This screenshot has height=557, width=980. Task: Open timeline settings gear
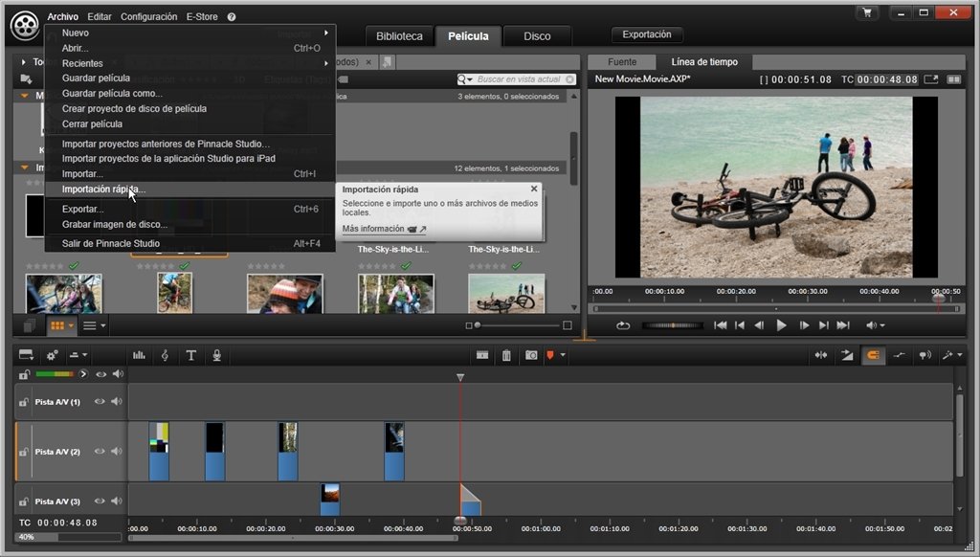(x=53, y=355)
